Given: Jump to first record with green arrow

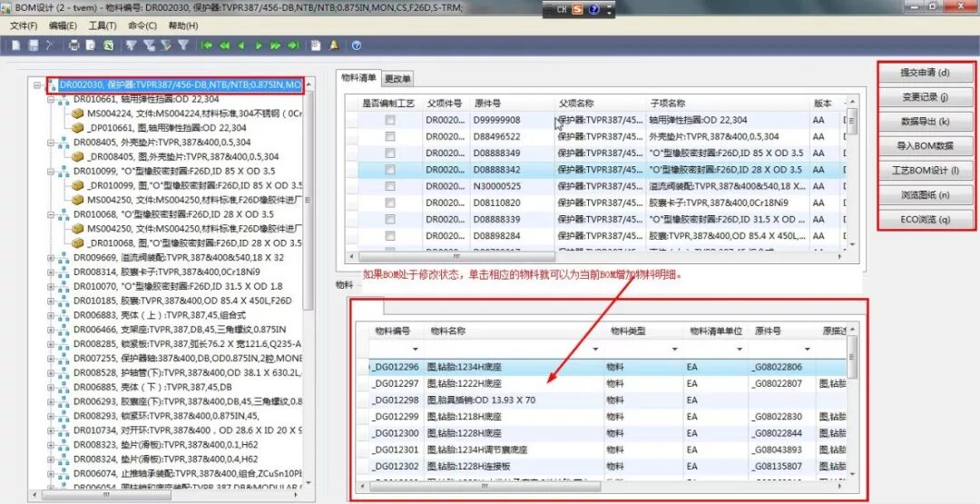Looking at the screenshot, I should point(206,45).
